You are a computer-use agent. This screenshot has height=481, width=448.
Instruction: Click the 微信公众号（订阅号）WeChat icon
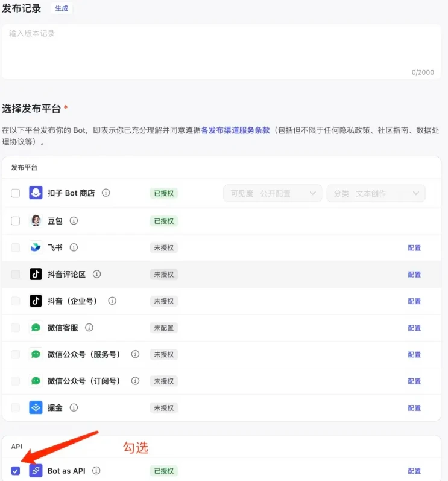(36, 381)
